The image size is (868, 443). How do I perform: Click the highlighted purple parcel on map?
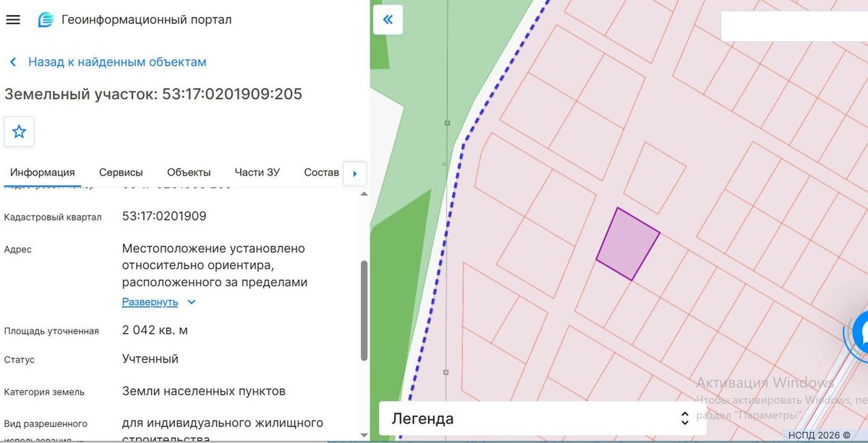pos(628,244)
